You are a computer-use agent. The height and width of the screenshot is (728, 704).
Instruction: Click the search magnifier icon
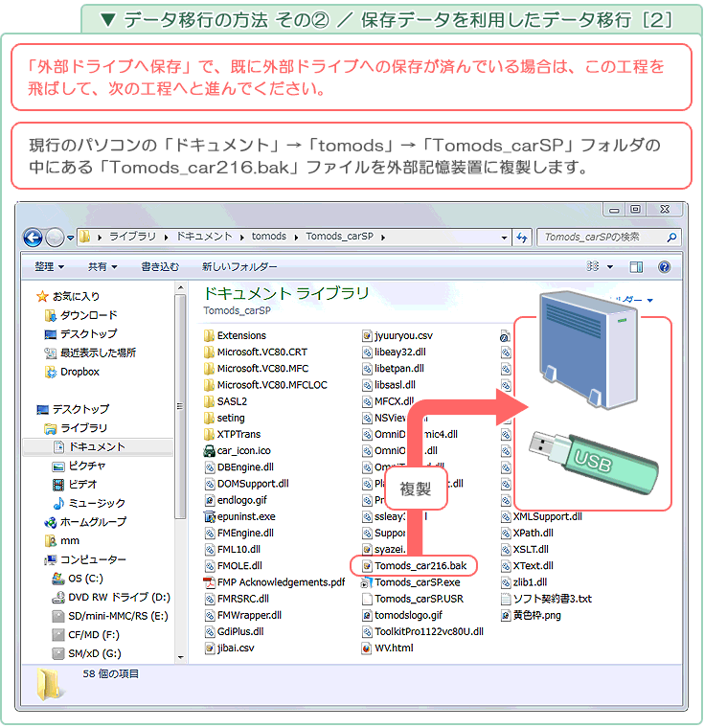click(671, 238)
